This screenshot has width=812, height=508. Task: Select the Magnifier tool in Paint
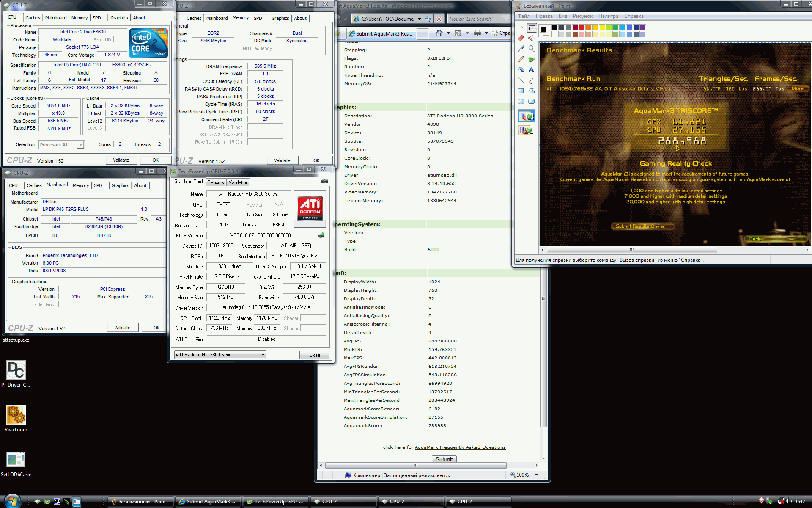[532, 49]
